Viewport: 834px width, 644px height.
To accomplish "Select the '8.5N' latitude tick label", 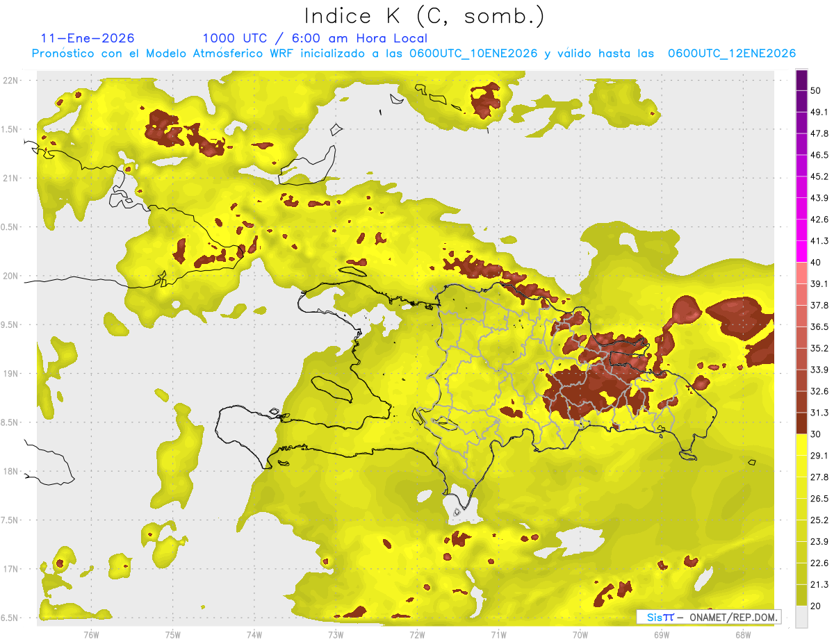I will (x=10, y=422).
